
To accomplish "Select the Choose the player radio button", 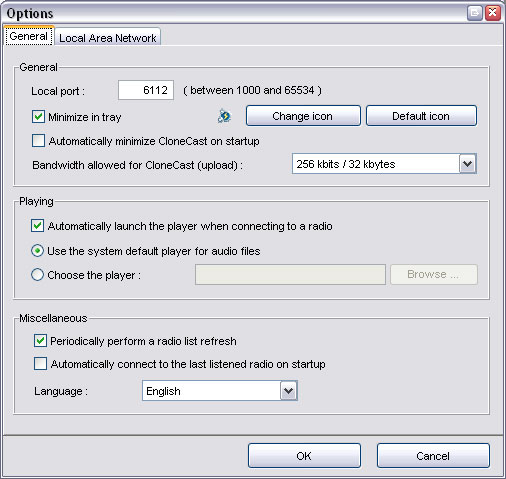I will coord(37,275).
